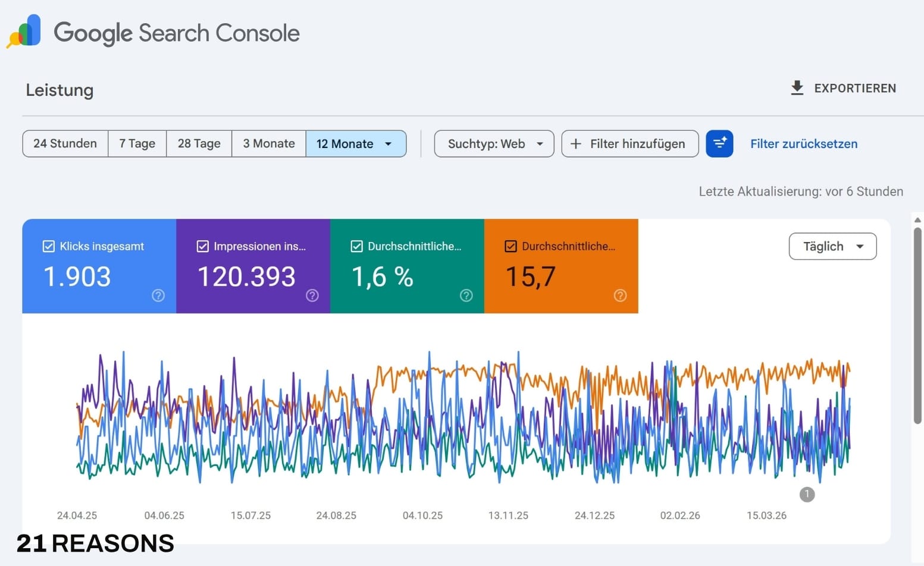Viewport: 924px width, 566px height.
Task: Click the 15.07.25 axis date label
Action: coord(250,515)
